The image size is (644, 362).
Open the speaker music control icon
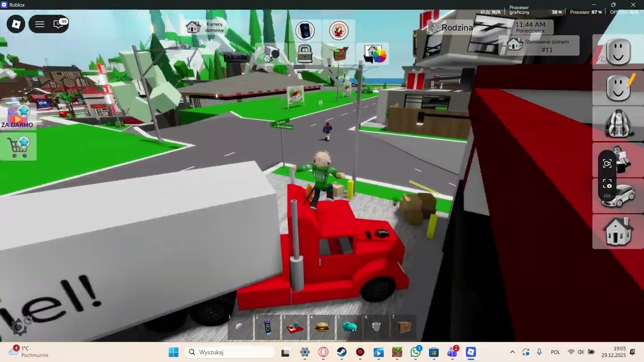[x=305, y=31]
